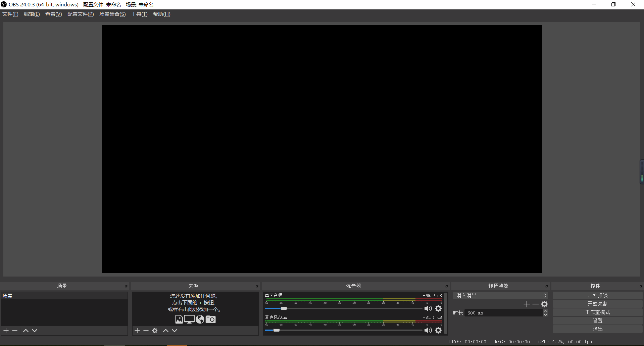
Task: Open the 查看(V) menu
Action: click(54, 14)
